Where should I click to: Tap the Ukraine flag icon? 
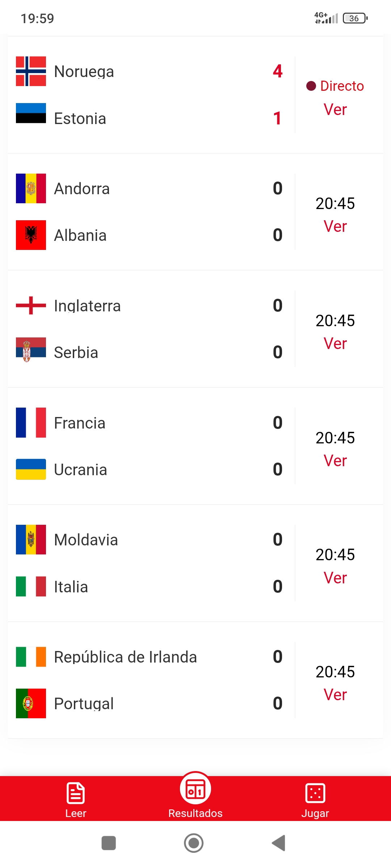[x=31, y=469]
